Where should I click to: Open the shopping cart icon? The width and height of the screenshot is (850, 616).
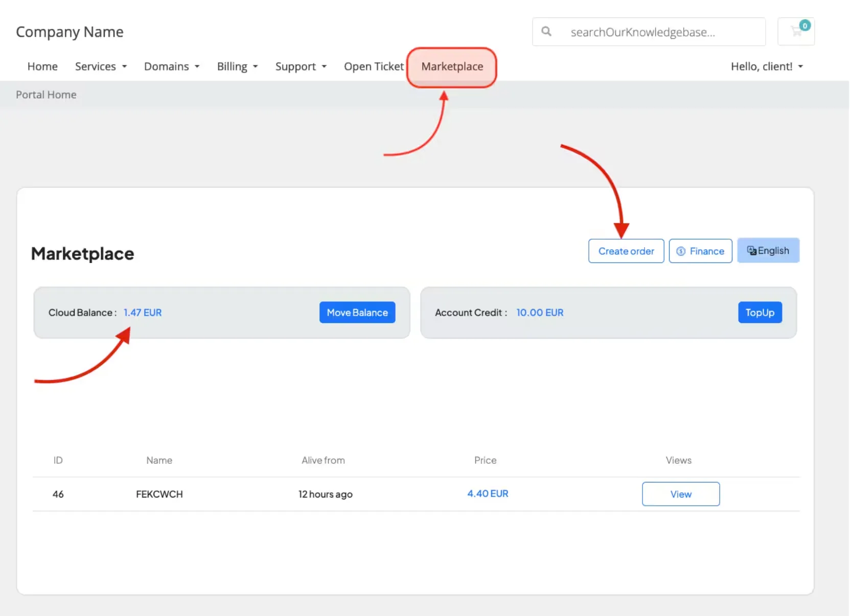[796, 32]
